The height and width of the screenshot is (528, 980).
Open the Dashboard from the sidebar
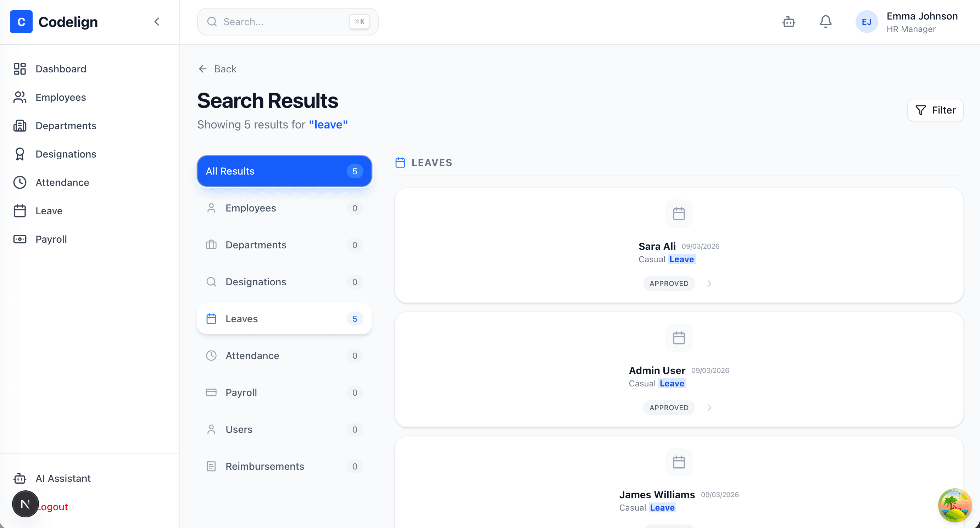(61, 69)
